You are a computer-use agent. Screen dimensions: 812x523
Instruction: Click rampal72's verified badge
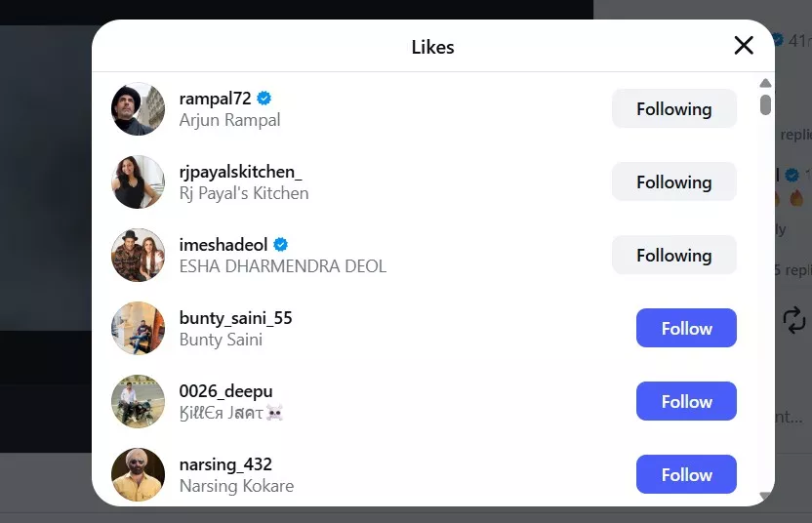264,99
